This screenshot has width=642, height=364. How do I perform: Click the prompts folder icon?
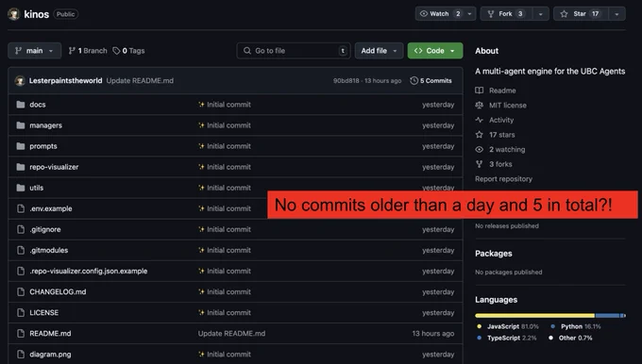tap(21, 146)
